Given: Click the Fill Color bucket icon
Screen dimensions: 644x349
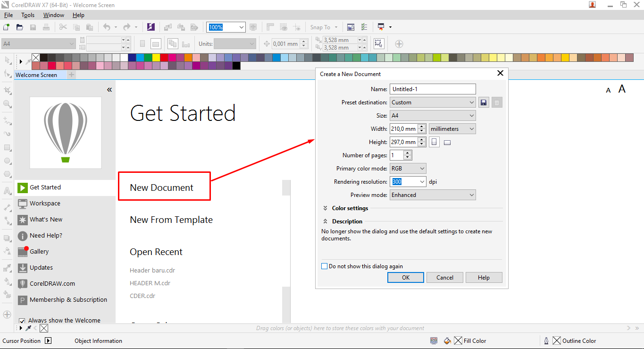Looking at the screenshot, I should pos(447,340).
